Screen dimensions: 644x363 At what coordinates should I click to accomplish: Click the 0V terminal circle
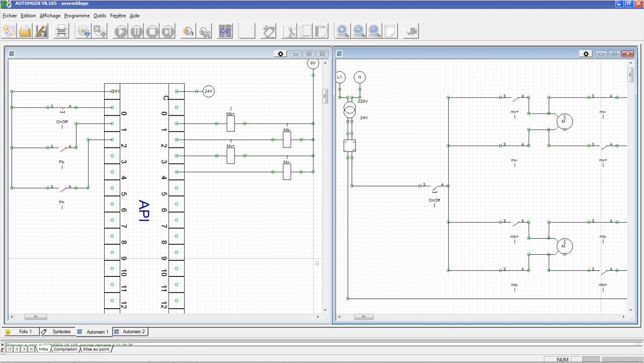(x=313, y=63)
